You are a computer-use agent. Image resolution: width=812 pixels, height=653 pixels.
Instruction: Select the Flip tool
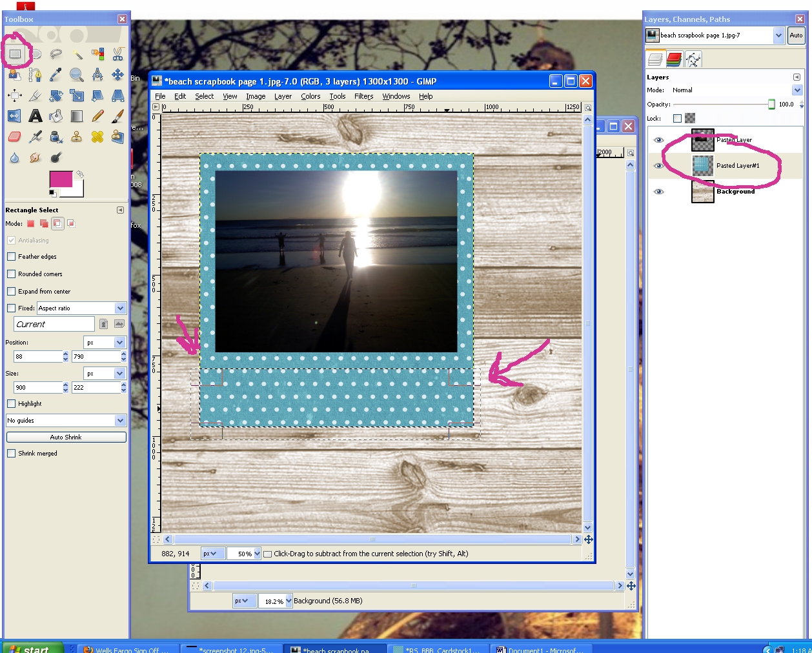point(15,116)
